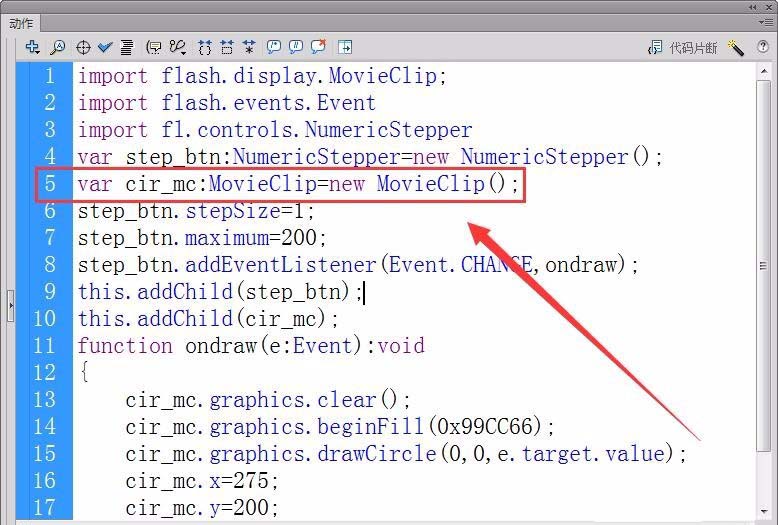Click the check syntax checkmark icon
The image size is (778, 525).
(x=105, y=47)
